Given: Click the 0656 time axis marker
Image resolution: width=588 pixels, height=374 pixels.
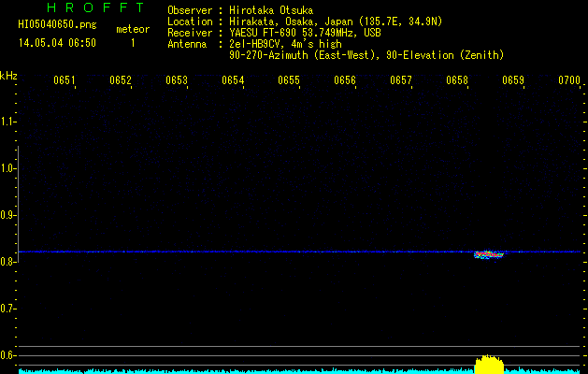Looking at the screenshot, I should coord(345,80).
